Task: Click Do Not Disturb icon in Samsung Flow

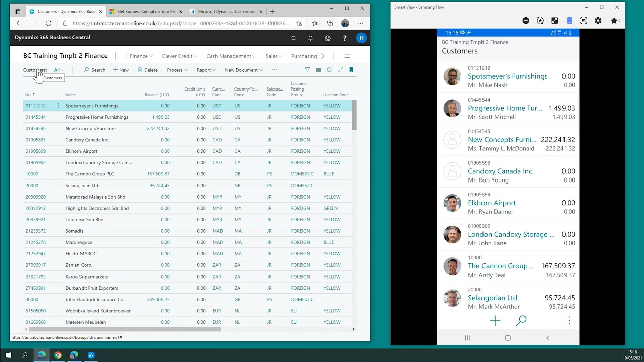Action: (x=526, y=21)
